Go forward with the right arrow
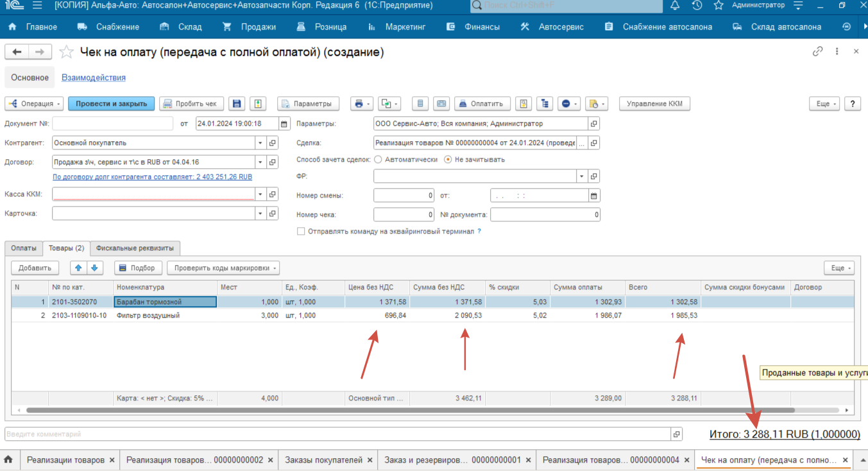Screen dimensions: 868x471 point(40,52)
